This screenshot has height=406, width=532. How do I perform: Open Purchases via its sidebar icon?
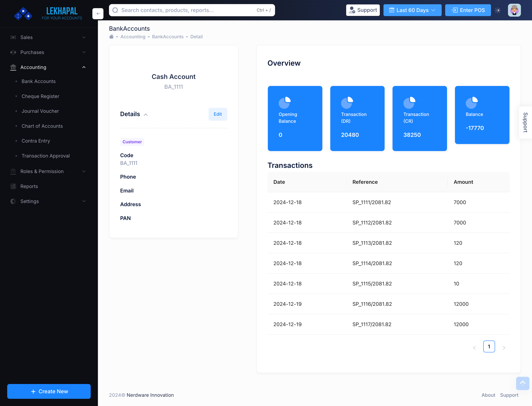pyautogui.click(x=13, y=52)
